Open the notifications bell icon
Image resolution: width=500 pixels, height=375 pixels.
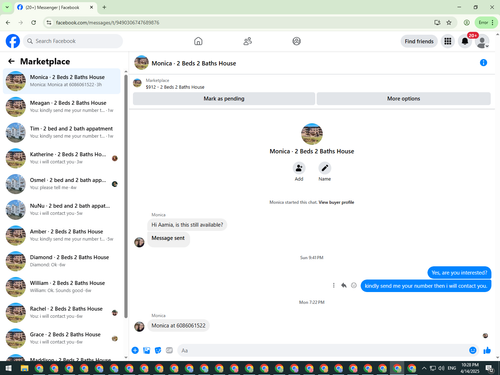coord(465,41)
